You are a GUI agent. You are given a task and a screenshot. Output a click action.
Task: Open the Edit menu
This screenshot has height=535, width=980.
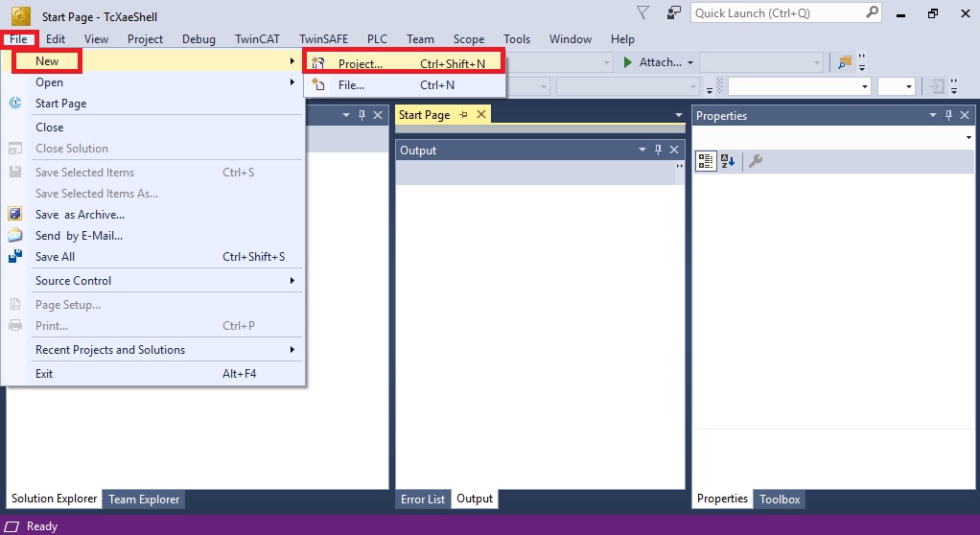point(55,38)
